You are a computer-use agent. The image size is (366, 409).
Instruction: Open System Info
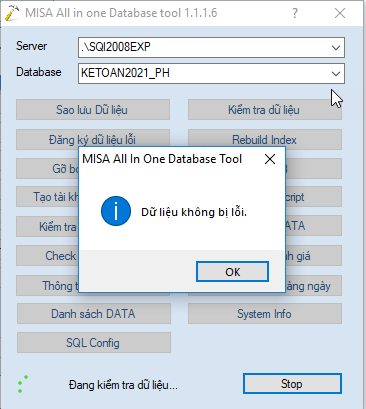(265, 313)
